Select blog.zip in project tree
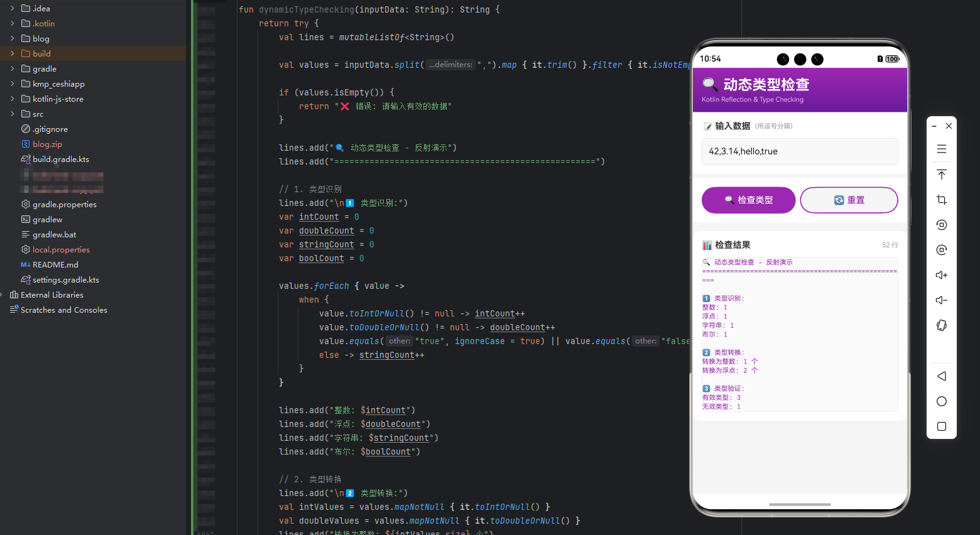Viewport: 980px width, 535px height. pyautogui.click(x=47, y=144)
